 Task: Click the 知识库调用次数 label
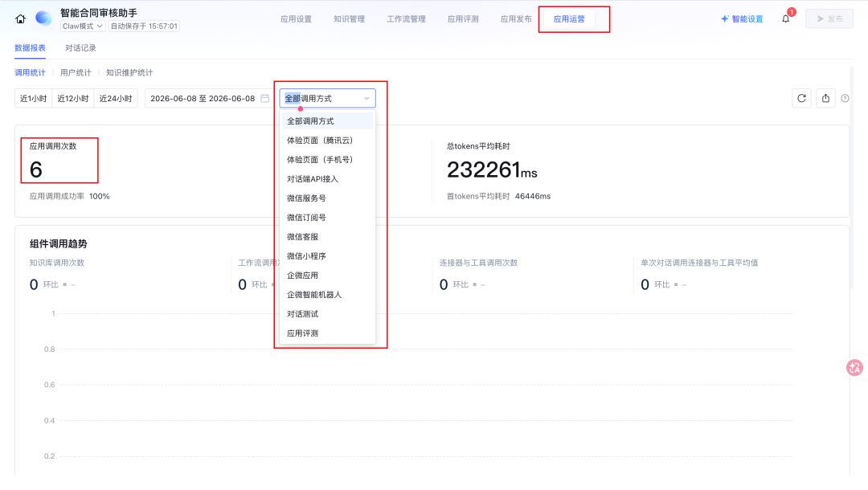57,263
